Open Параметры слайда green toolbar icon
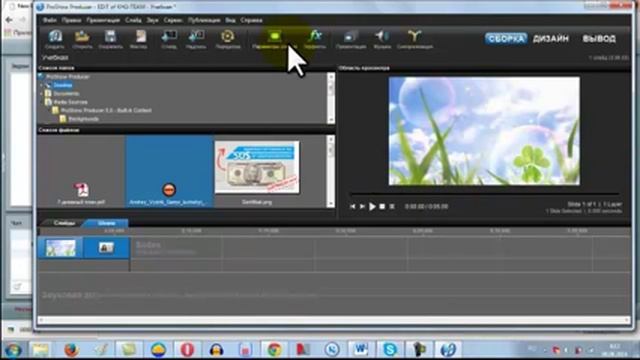 [x=274, y=39]
